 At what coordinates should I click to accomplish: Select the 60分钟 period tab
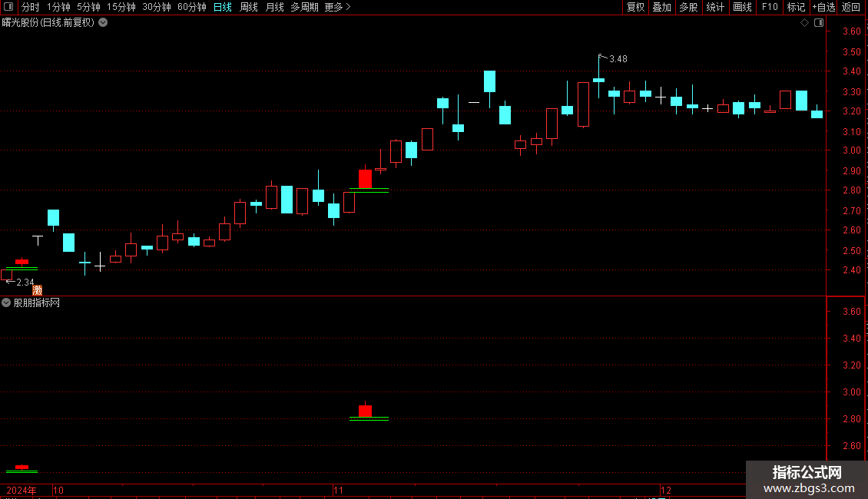point(192,7)
